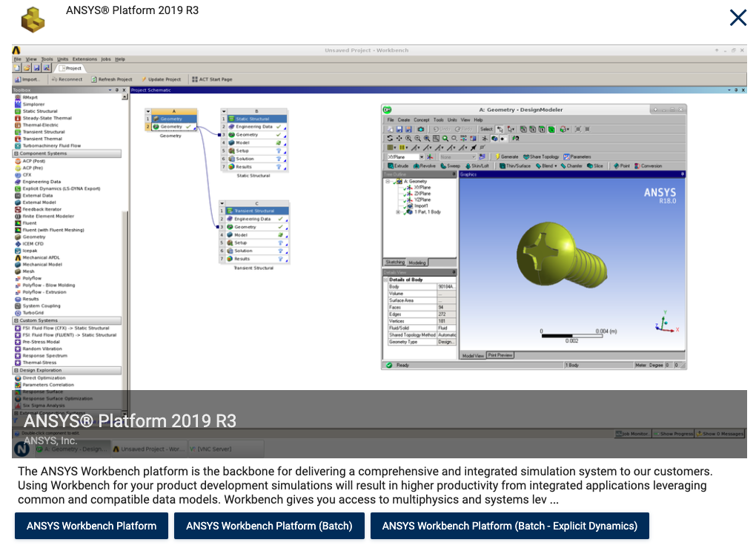Click the Toolbox scroll-up arrow
This screenshot has height=551, width=756.
pyautogui.click(x=125, y=97)
